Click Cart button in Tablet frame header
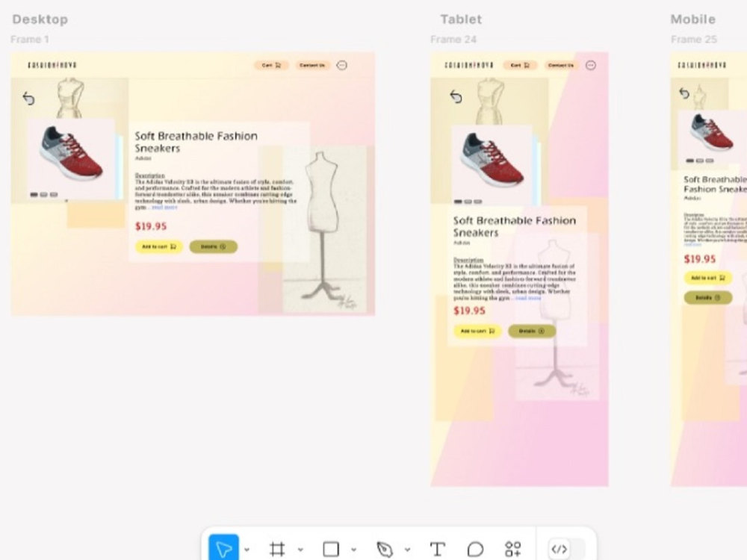Viewport: 747px width, 560px height. [520, 65]
